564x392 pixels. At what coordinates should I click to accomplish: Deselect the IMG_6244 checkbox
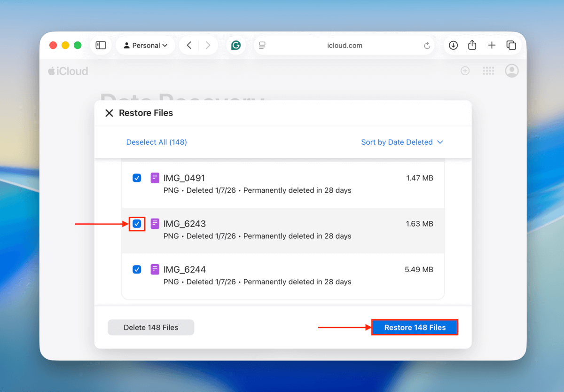pyautogui.click(x=137, y=269)
